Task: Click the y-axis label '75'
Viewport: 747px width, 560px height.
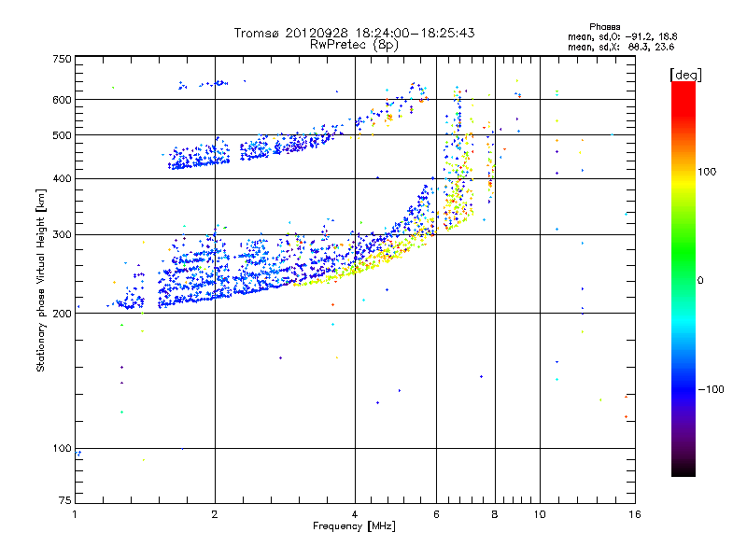Action: coord(65,500)
